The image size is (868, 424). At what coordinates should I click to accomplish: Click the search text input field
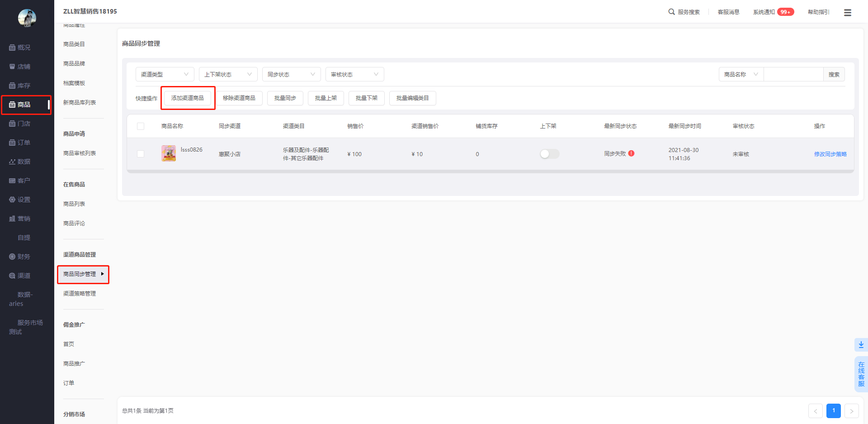793,74
